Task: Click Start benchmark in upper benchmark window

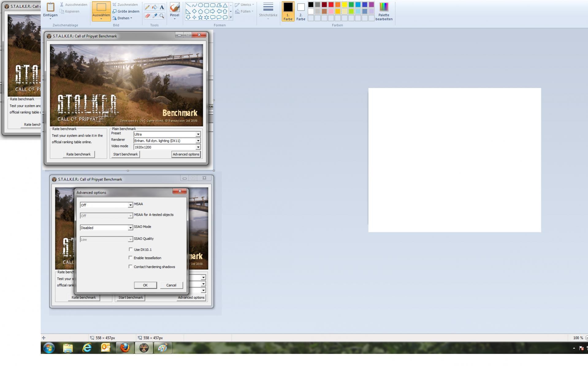Action: (x=125, y=154)
